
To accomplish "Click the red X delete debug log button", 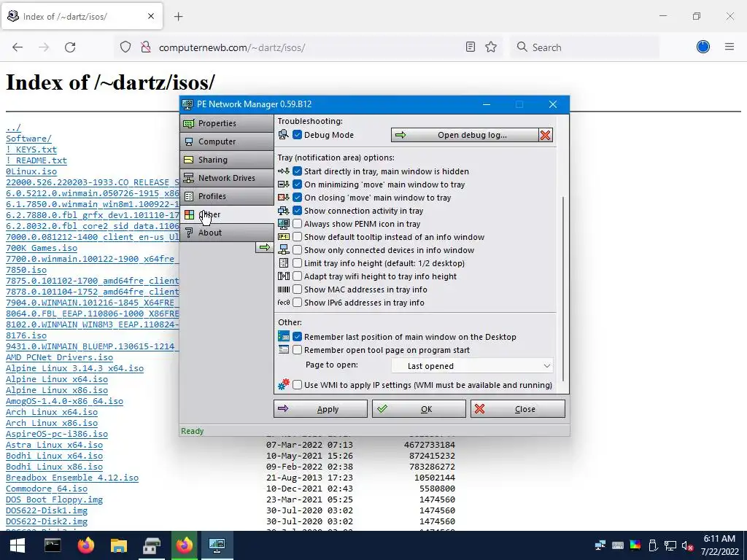I will point(546,135).
